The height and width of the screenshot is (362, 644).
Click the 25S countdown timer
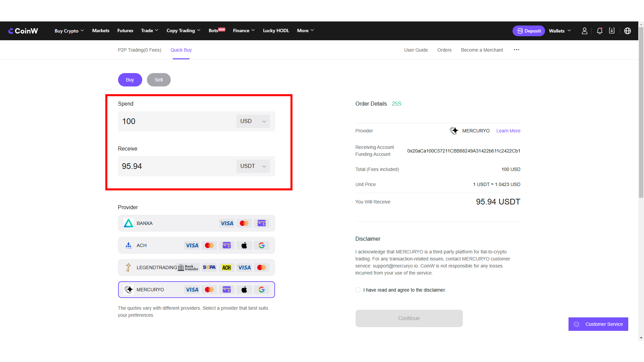[x=396, y=104]
